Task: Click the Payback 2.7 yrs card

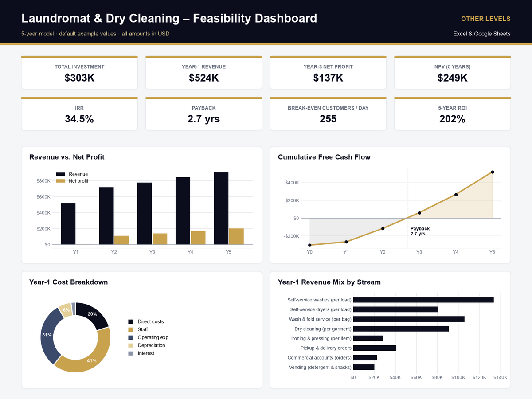Action: click(x=203, y=114)
